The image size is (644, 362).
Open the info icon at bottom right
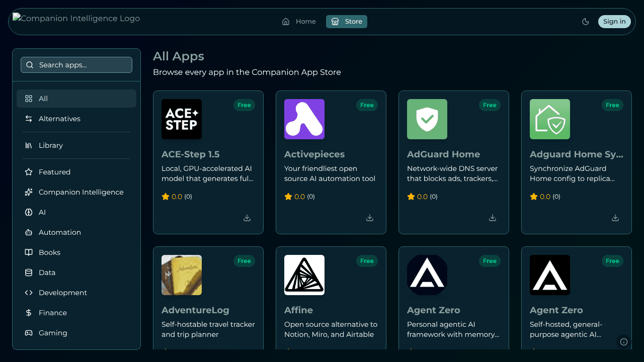click(x=624, y=342)
